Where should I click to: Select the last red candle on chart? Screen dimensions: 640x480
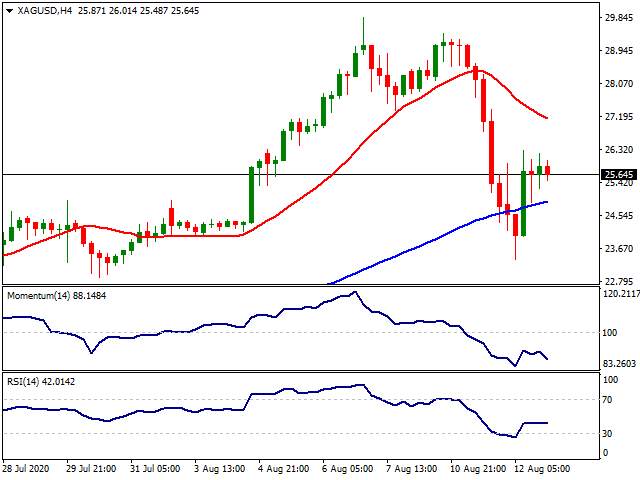pos(547,170)
